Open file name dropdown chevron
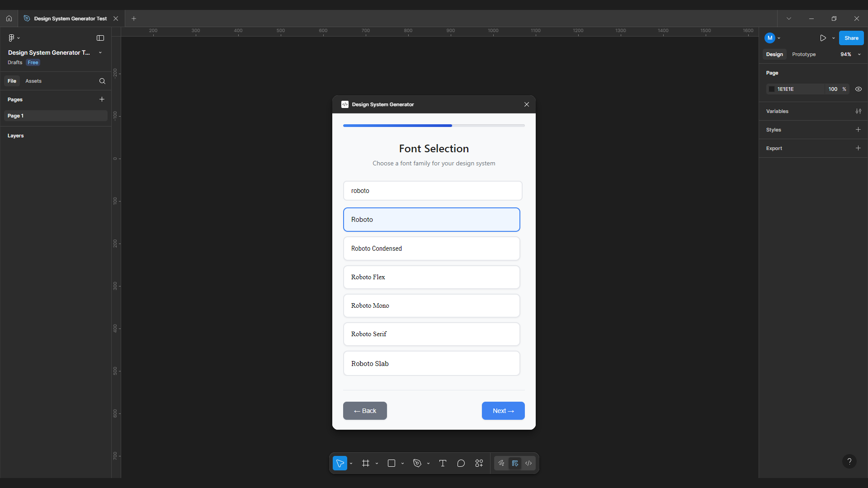868x488 pixels. tap(100, 53)
